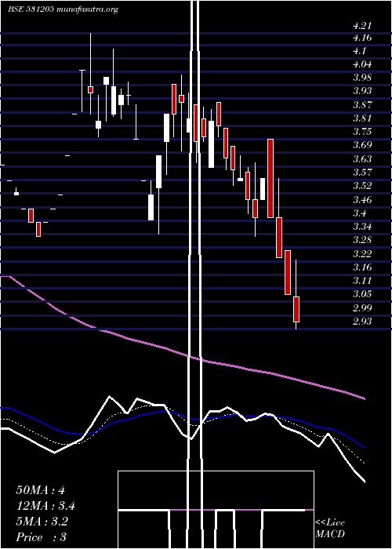Click the <<Live MACD label
Viewport: 392px width, 549px height.
tap(330, 529)
